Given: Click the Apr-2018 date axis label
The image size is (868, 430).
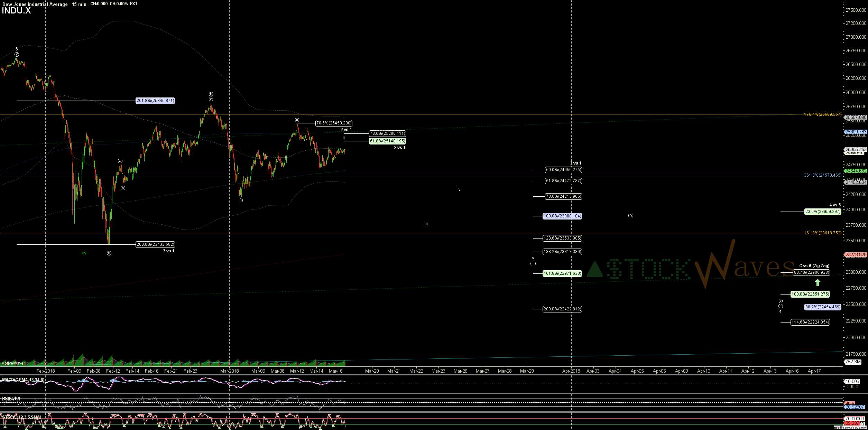Looking at the screenshot, I should click(571, 371).
